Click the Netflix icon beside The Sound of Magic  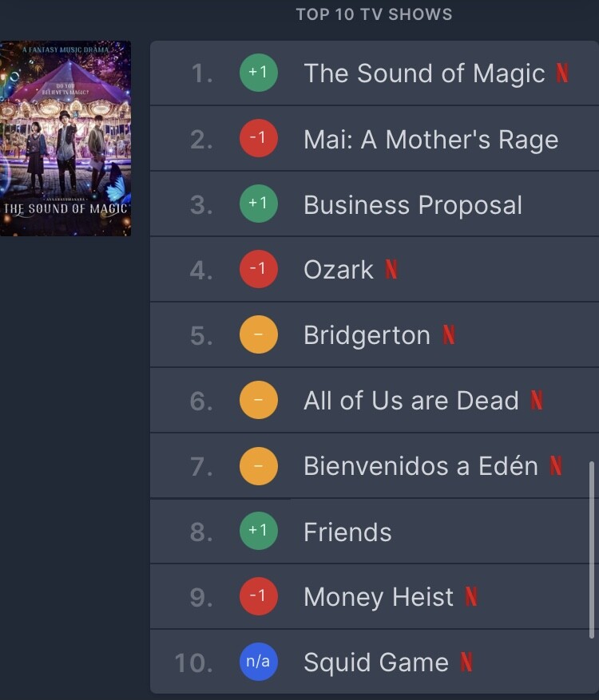click(x=562, y=74)
